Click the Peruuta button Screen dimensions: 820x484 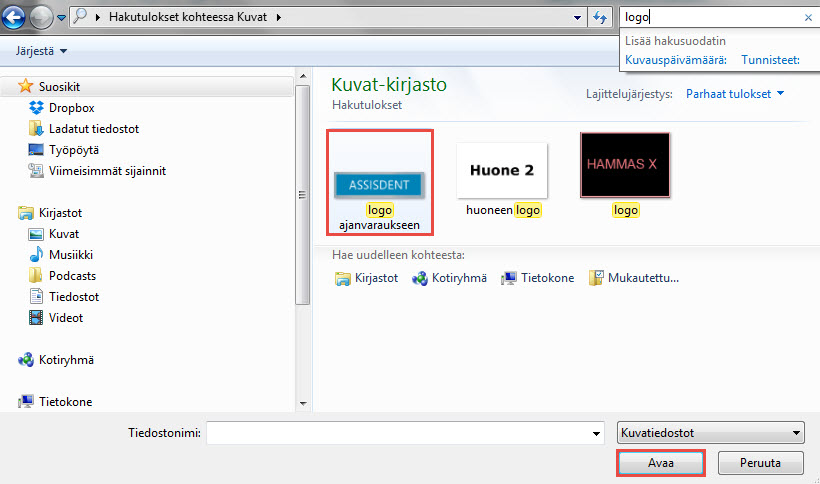(760, 463)
